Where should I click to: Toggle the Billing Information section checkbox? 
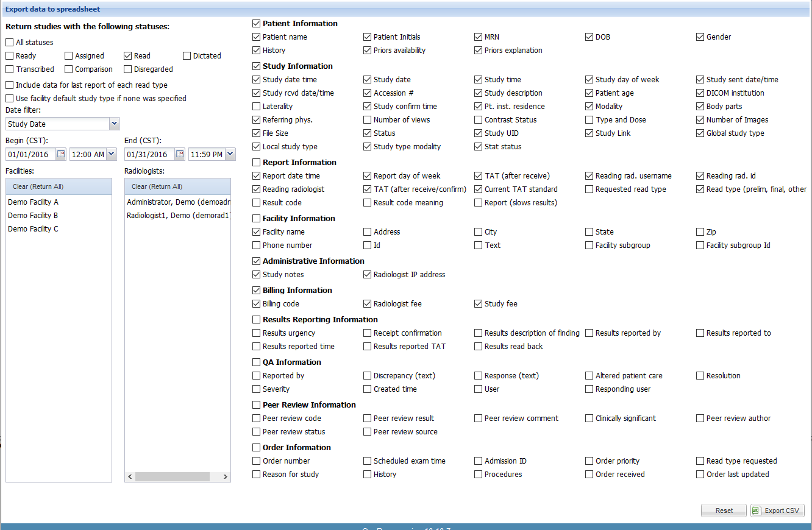coord(256,291)
